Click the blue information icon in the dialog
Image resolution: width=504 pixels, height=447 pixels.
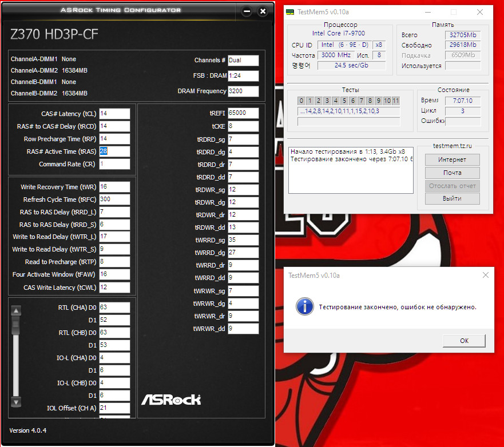click(304, 306)
